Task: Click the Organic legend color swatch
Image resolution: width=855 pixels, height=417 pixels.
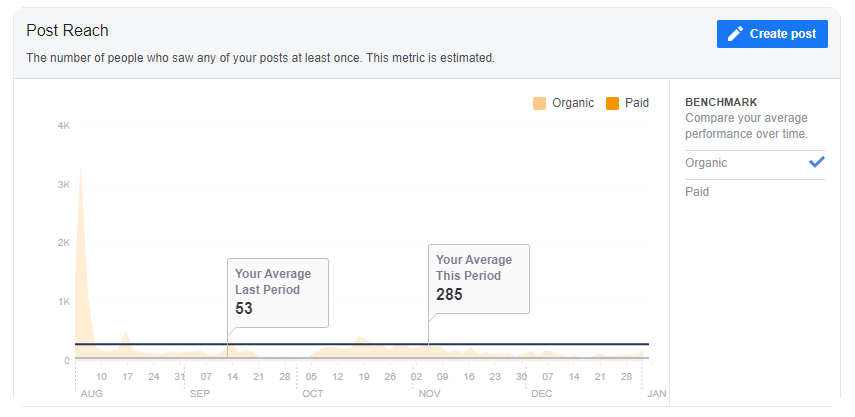Action: (539, 103)
